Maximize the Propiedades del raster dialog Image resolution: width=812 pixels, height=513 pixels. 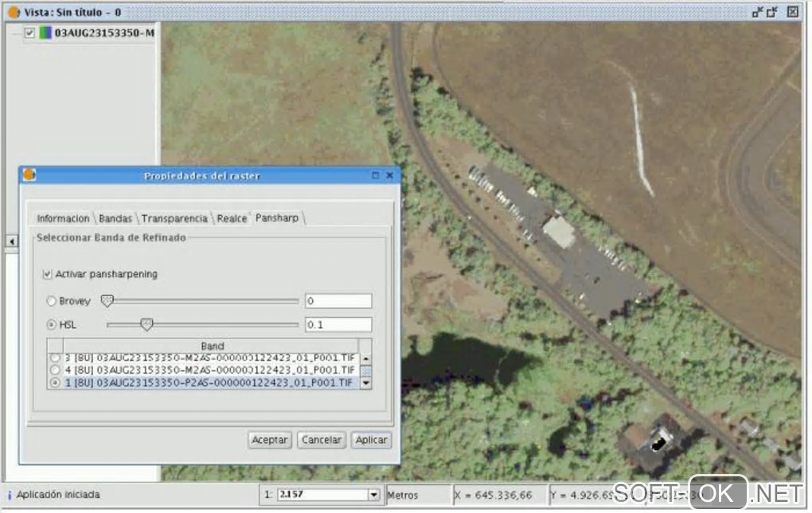(x=376, y=176)
